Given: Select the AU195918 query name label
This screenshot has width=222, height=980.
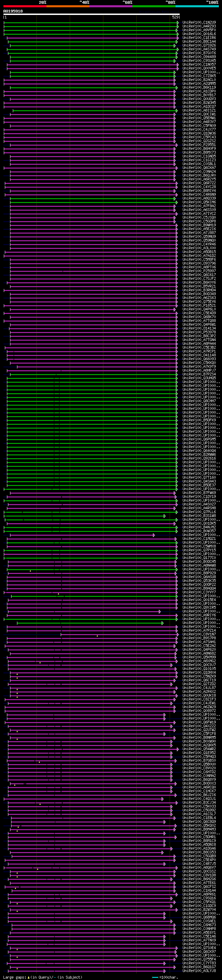Looking at the screenshot, I should [x=13, y=11].
